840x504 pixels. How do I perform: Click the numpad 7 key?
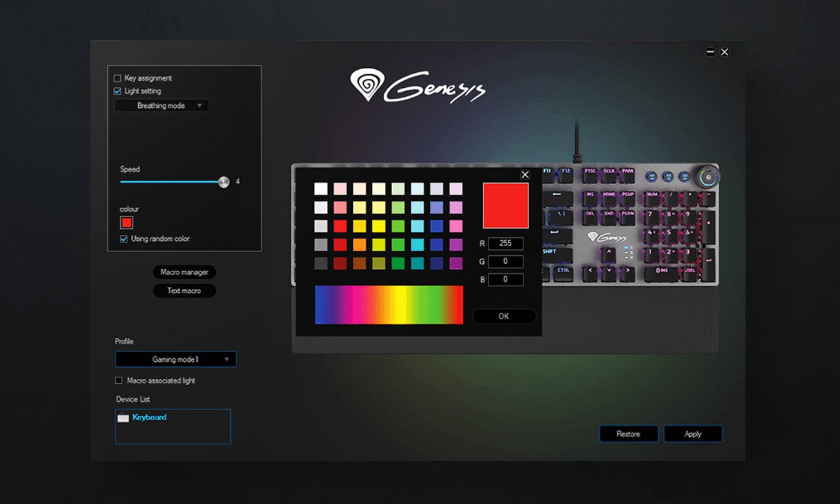[651, 218]
